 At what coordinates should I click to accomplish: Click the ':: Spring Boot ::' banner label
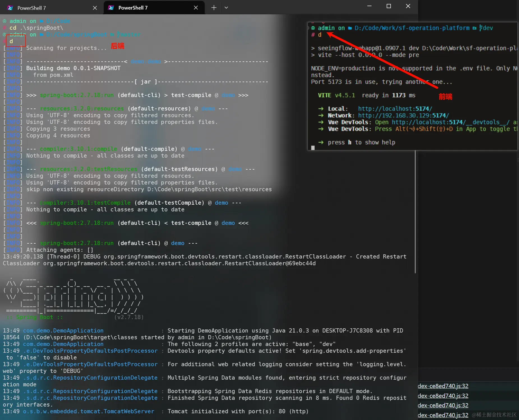[x=35, y=317]
